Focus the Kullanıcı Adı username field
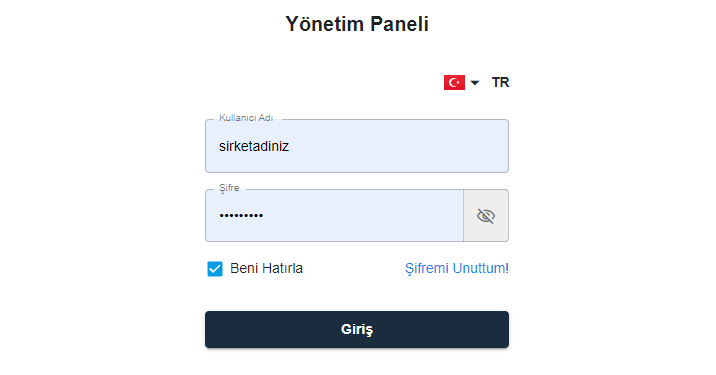Screen dimensions: 716x375 click(357, 146)
